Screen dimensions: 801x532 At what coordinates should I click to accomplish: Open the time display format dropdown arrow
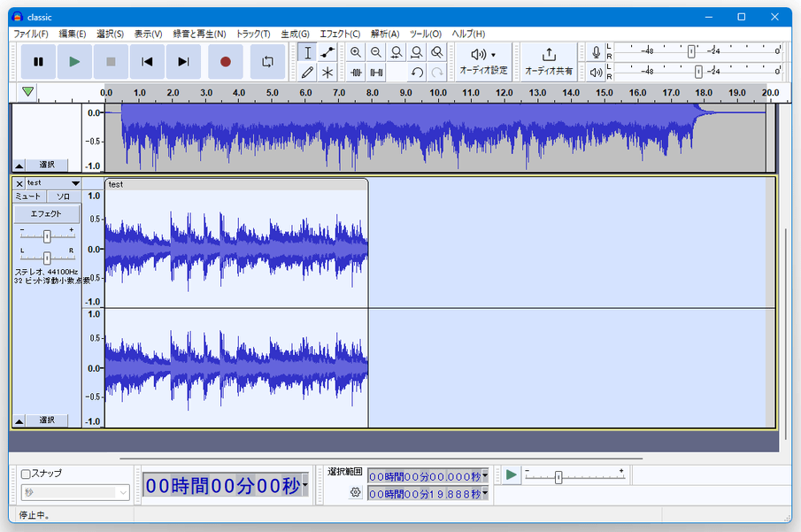coord(305,484)
